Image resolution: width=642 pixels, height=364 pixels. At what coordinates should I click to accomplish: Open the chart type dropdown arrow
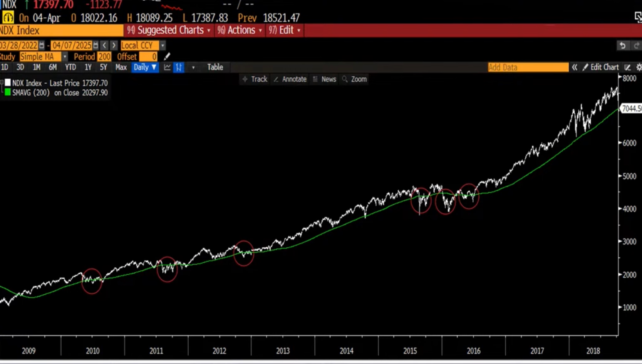point(193,67)
